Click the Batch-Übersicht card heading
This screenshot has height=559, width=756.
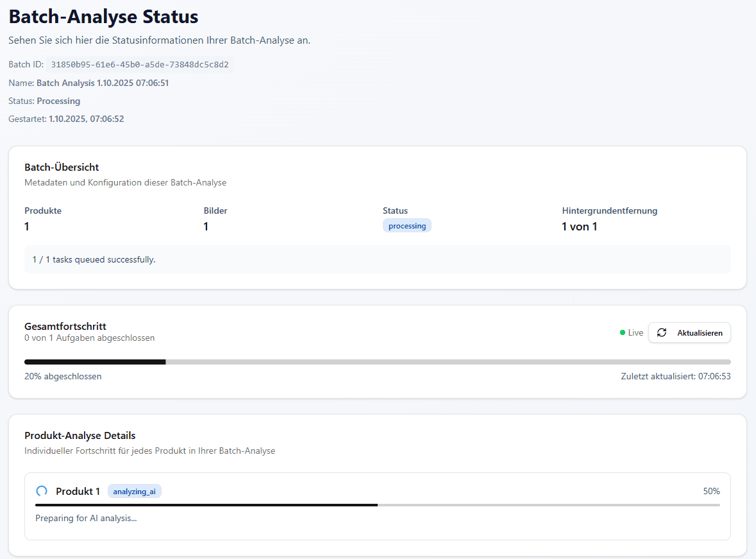pos(62,168)
